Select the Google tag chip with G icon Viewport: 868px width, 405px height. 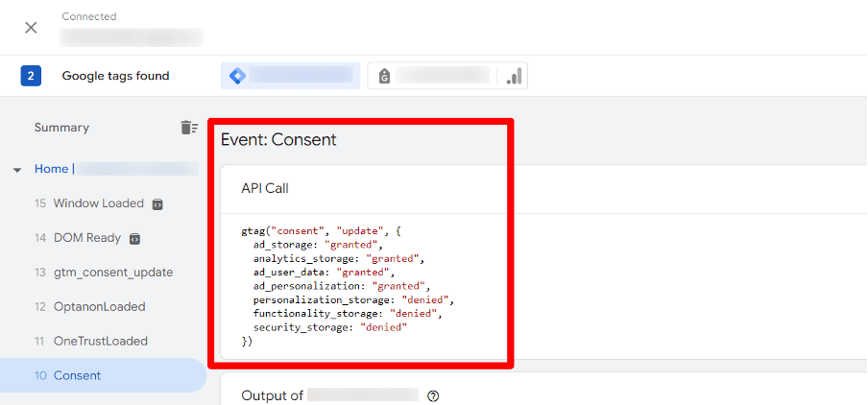click(431, 76)
